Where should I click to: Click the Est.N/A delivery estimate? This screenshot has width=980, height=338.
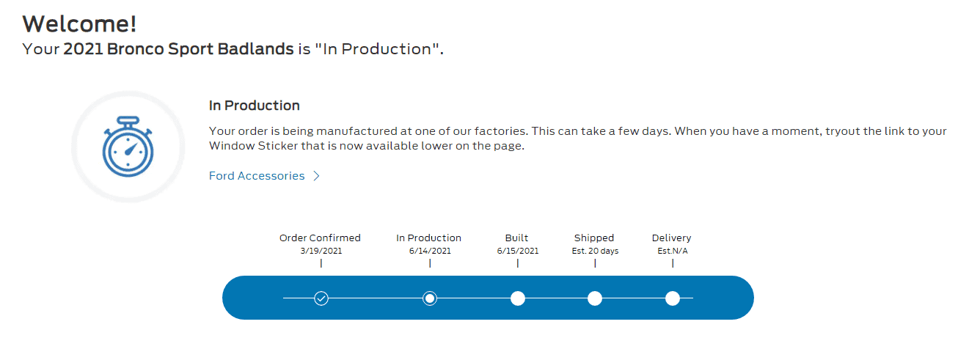point(673,251)
